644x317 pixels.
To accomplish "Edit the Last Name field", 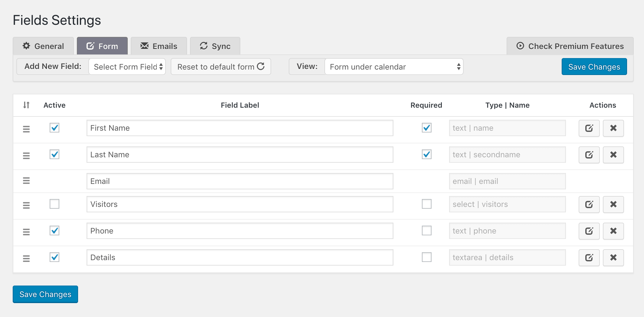I will tap(589, 155).
